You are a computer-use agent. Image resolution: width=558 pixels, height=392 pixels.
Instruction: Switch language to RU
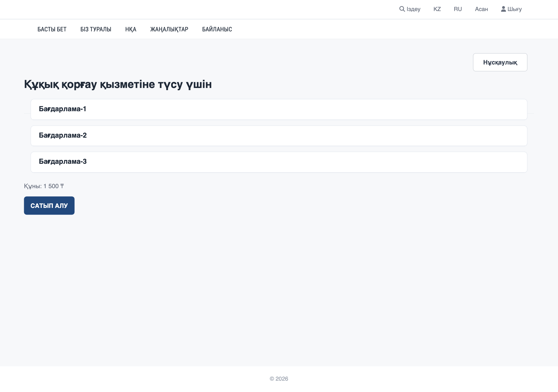click(x=458, y=9)
